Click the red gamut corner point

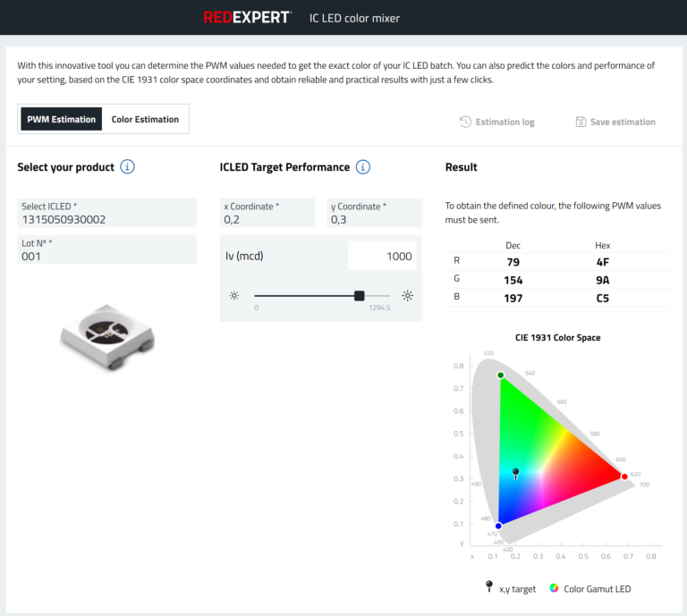[x=624, y=477]
